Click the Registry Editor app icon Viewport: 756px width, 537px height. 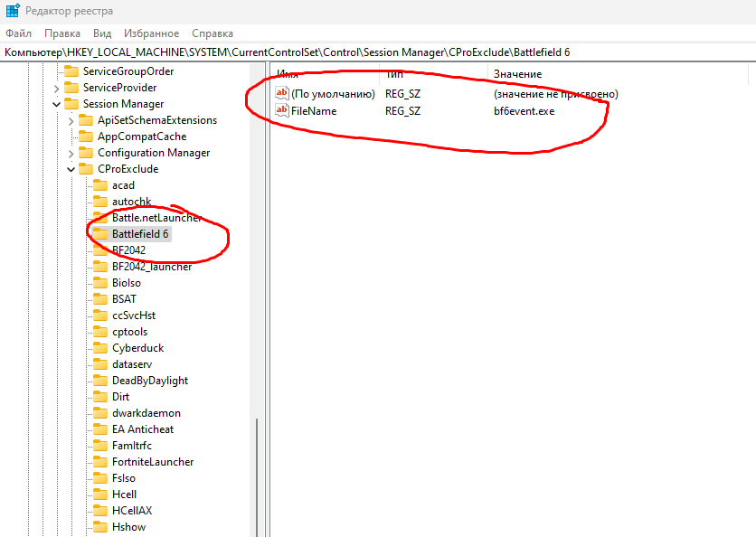tap(13, 10)
